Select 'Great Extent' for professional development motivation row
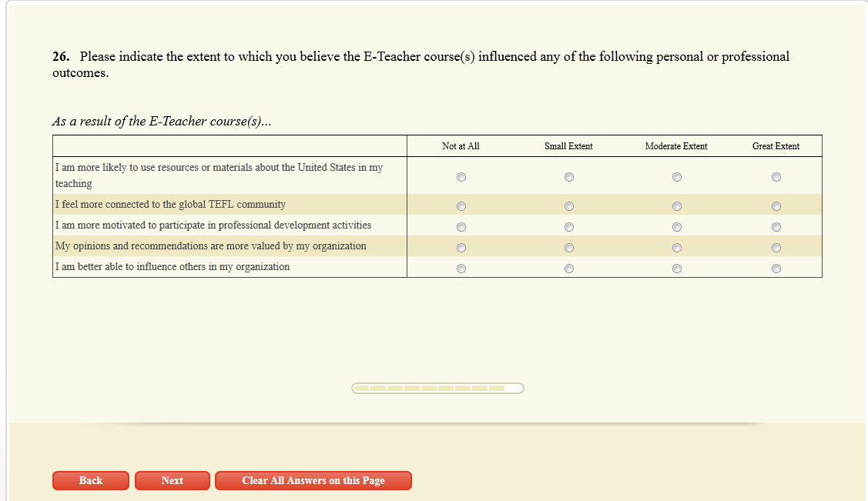868x501 pixels. [776, 227]
